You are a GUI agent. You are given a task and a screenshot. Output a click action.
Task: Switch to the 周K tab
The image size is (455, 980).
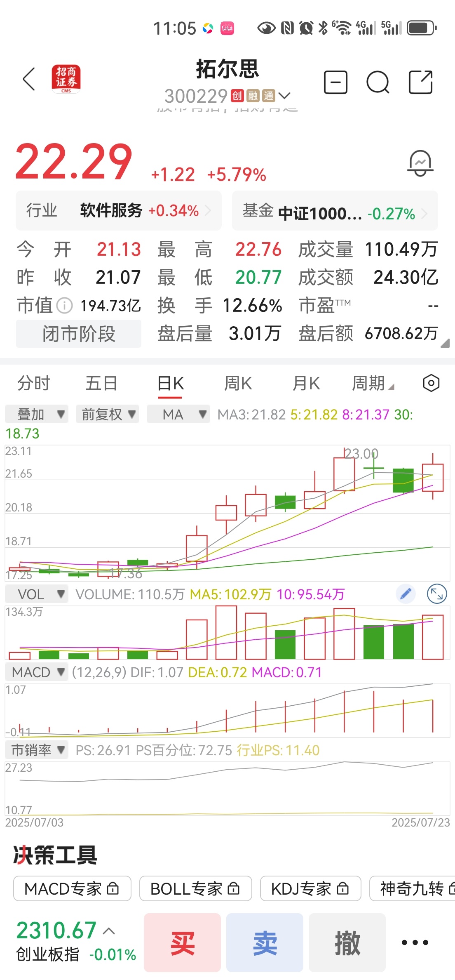pos(238,384)
